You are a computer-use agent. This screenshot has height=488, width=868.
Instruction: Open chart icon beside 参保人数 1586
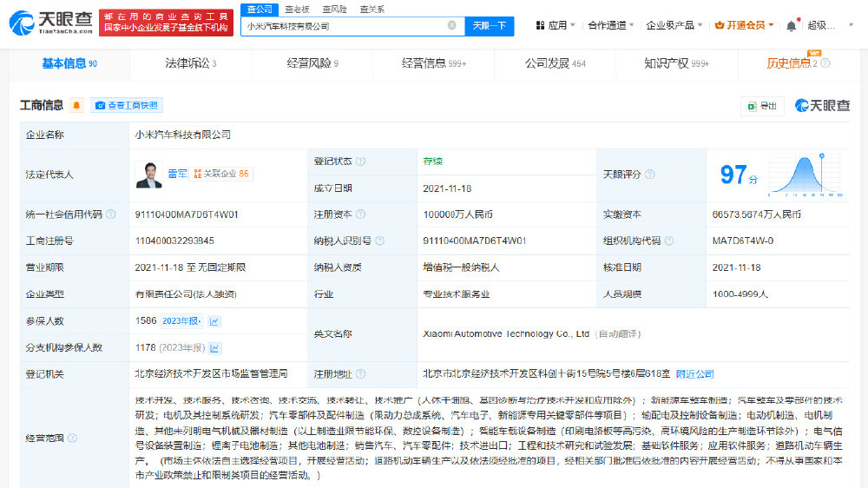click(x=214, y=321)
